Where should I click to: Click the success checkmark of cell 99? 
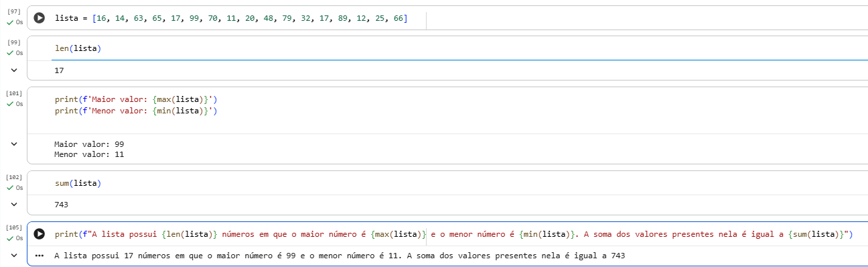coord(10,53)
